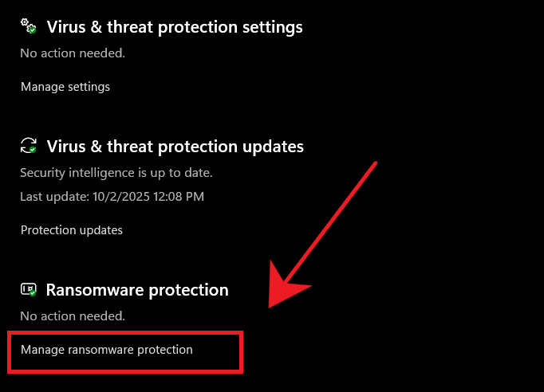
Task: Click the 10/2/2025 date in last update
Action: pyautogui.click(x=117, y=196)
